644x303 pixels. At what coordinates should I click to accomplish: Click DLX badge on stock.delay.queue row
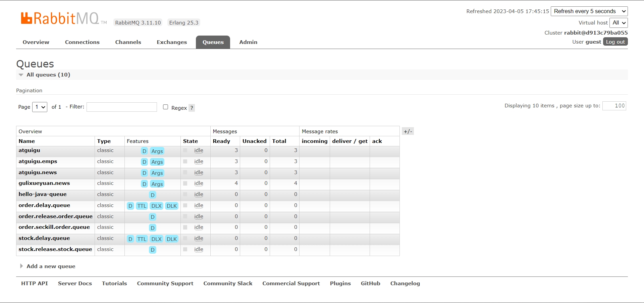[156, 239]
